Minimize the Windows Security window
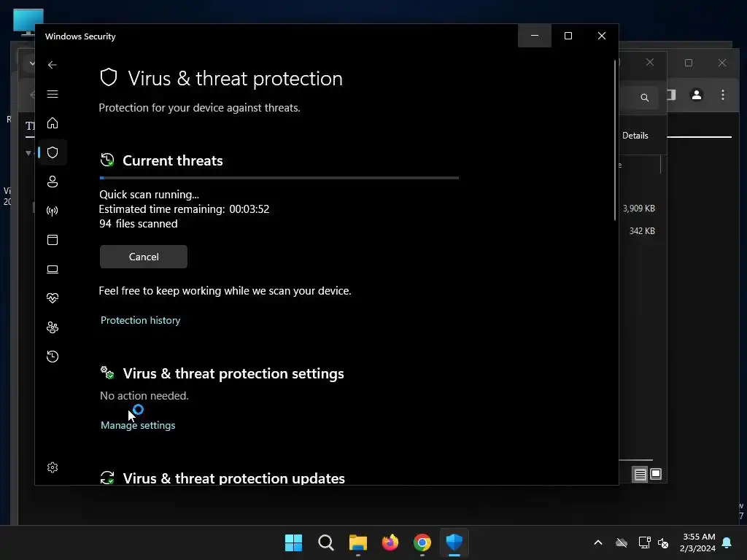The width and height of the screenshot is (747, 560). 535,36
